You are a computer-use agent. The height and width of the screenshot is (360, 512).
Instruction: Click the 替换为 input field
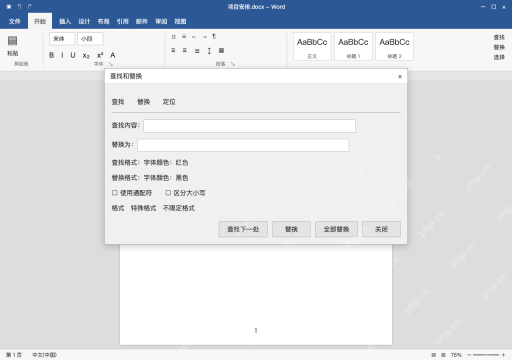click(x=243, y=145)
